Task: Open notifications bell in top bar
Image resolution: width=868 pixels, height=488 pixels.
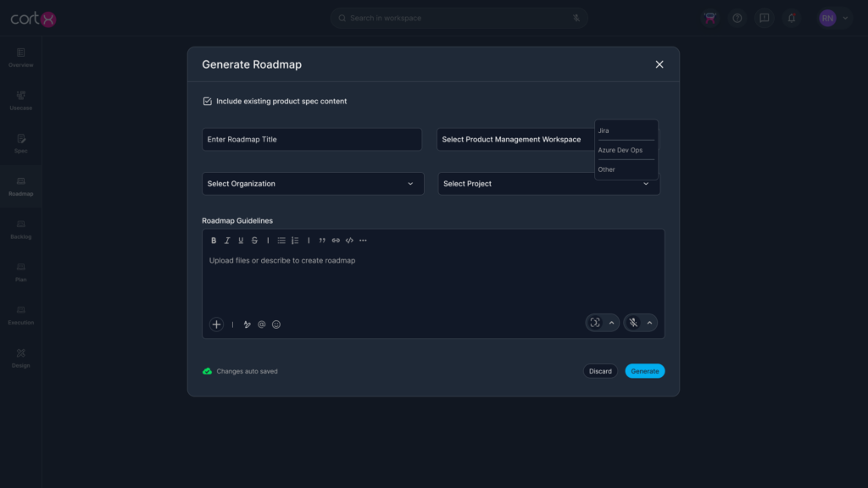Action: coord(792,18)
